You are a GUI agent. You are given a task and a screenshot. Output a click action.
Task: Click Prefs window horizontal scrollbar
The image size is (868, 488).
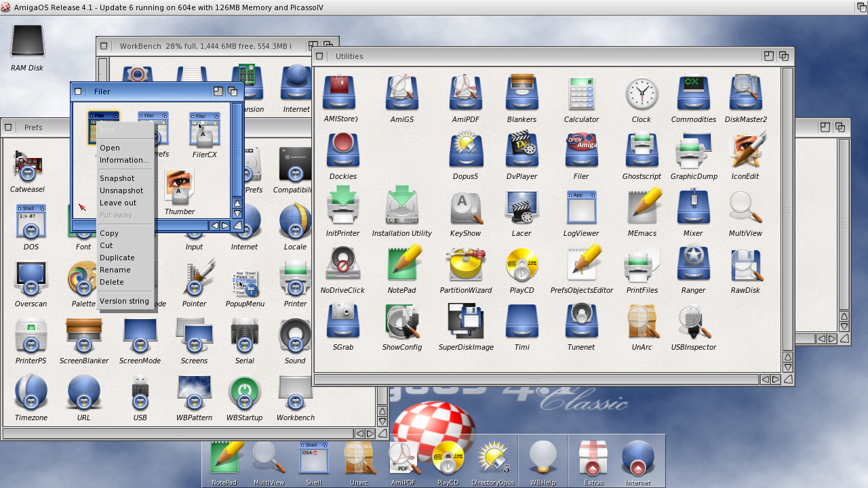pyautogui.click(x=178, y=433)
